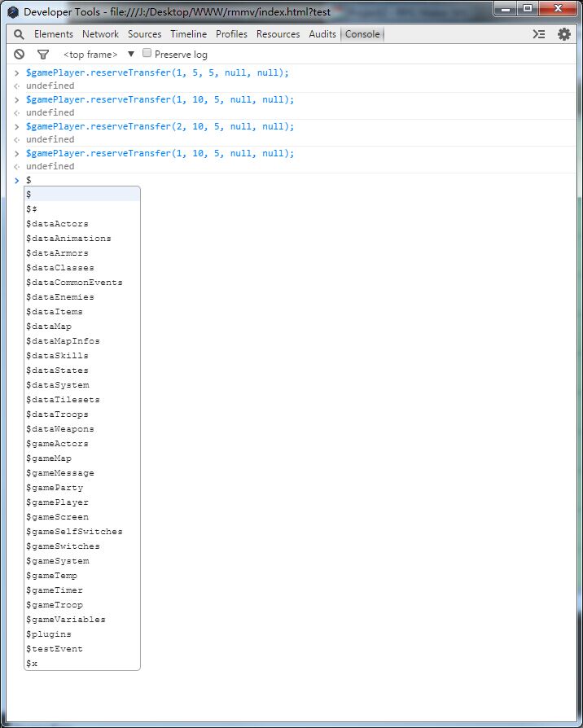
Task: Click the search magnifier icon
Action: tap(19, 34)
